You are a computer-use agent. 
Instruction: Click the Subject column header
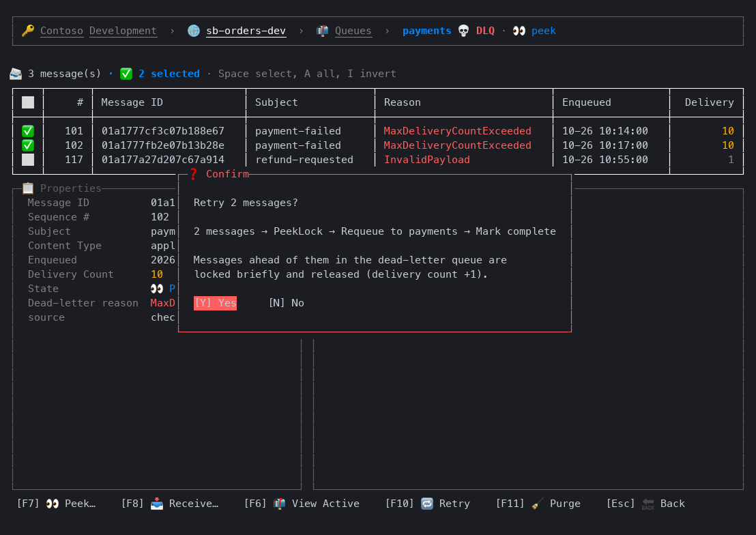coord(276,102)
